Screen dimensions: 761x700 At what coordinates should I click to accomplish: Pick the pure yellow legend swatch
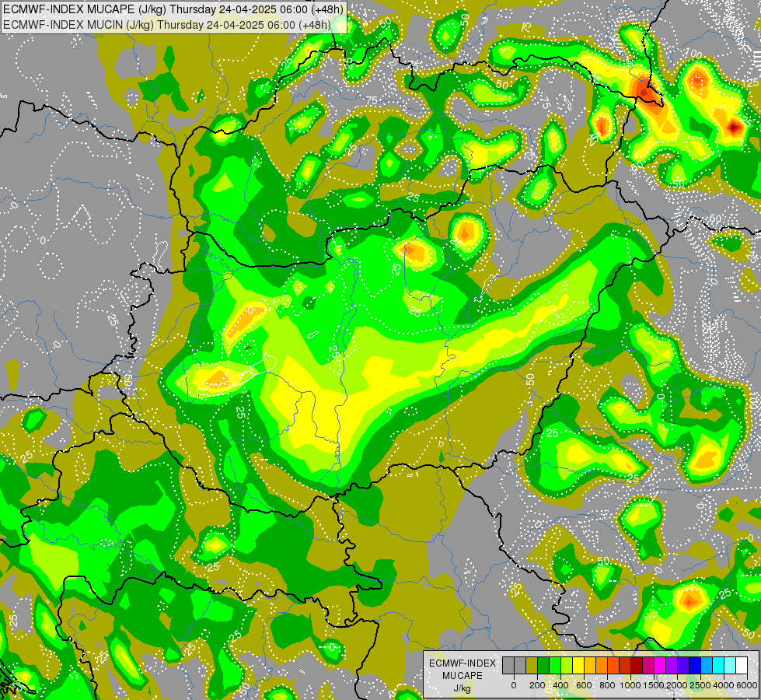click(578, 666)
